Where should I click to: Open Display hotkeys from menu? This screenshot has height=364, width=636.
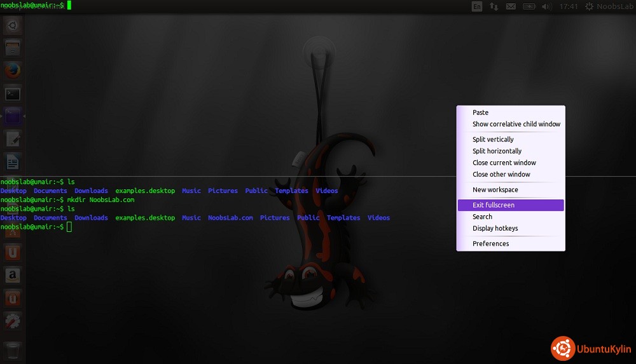coord(495,228)
